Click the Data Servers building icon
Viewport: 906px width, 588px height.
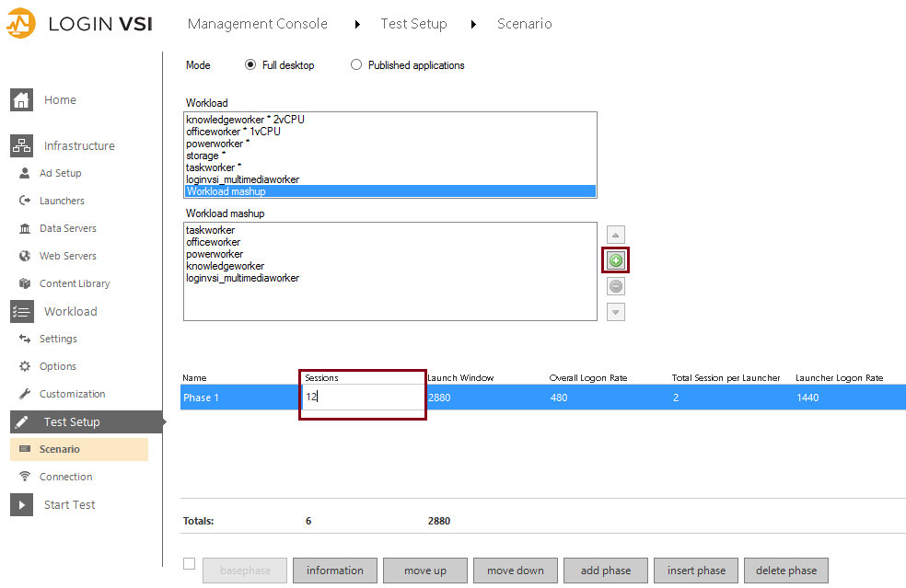click(x=25, y=228)
